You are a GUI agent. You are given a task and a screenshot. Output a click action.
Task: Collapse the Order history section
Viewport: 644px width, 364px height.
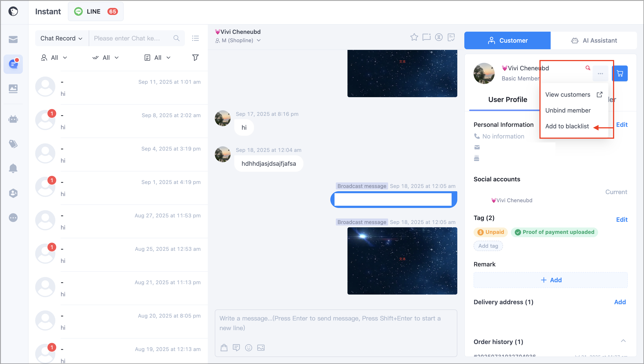(x=623, y=341)
